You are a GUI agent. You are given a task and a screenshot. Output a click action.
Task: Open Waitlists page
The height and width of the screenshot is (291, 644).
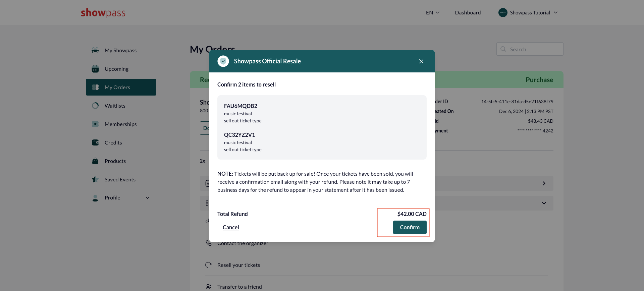[115, 106]
